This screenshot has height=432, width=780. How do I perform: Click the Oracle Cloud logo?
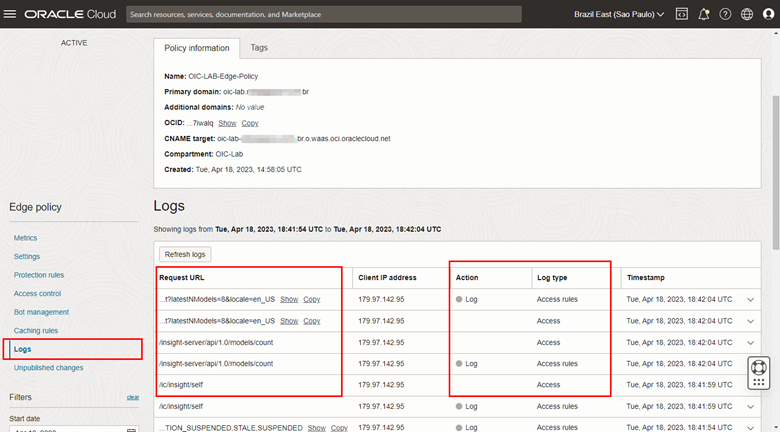point(70,14)
